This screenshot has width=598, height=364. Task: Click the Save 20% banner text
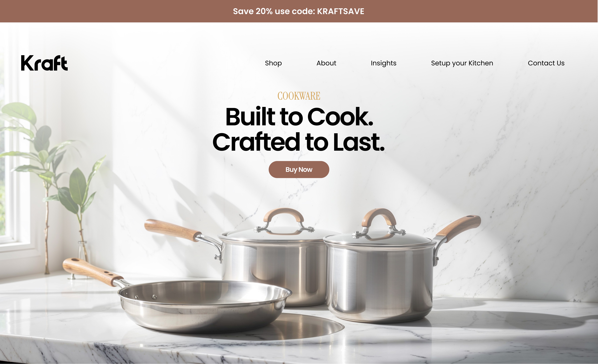click(x=298, y=11)
